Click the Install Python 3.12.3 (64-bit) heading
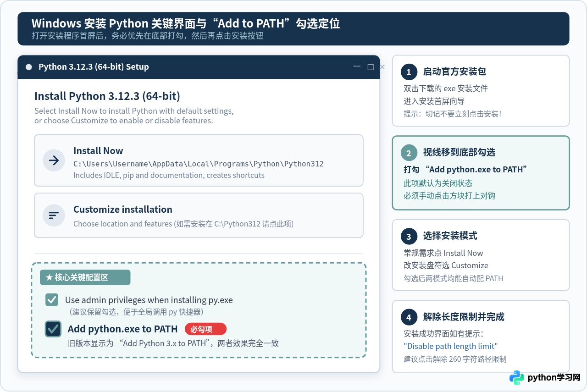This screenshot has width=587, height=392. (x=107, y=96)
